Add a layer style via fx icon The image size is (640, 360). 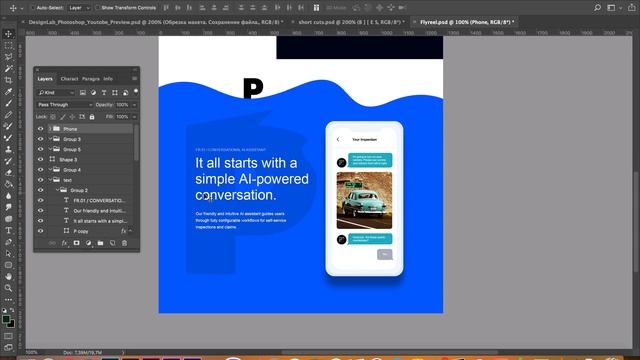64,243
